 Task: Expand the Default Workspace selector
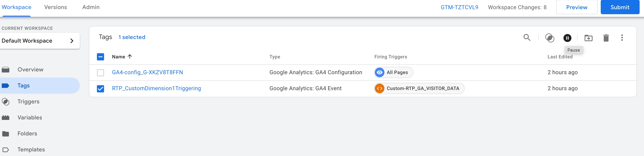pos(40,41)
